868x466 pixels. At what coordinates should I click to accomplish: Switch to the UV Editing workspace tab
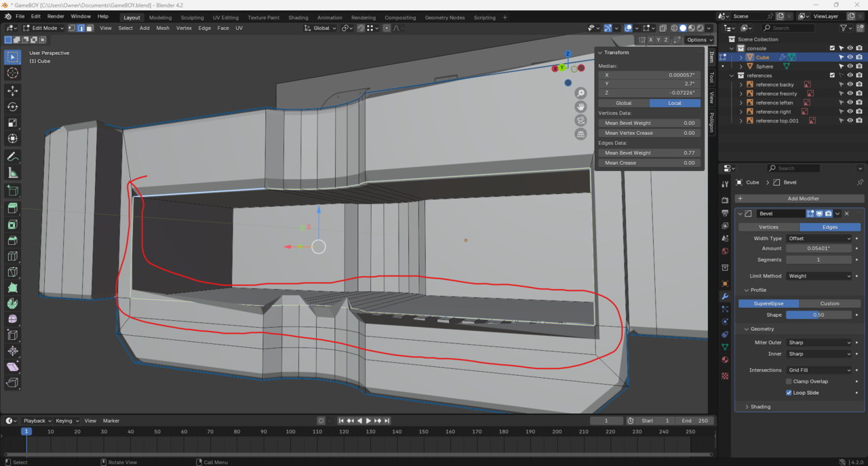(225, 18)
